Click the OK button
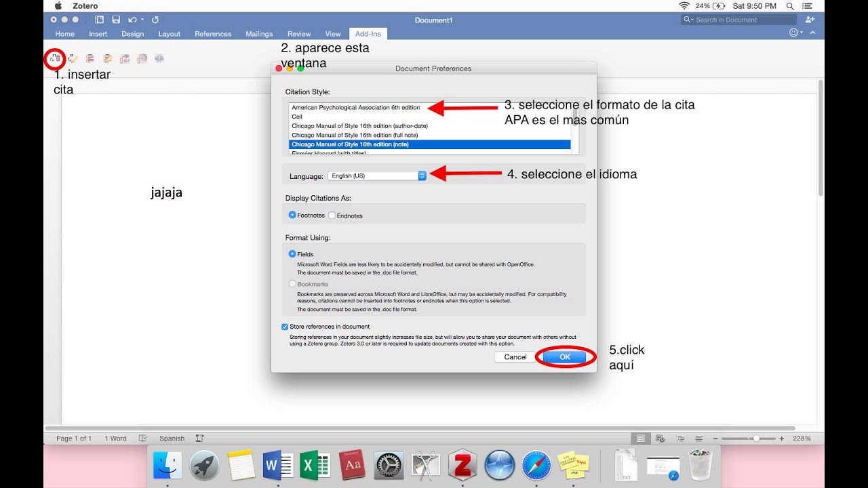 pyautogui.click(x=565, y=357)
